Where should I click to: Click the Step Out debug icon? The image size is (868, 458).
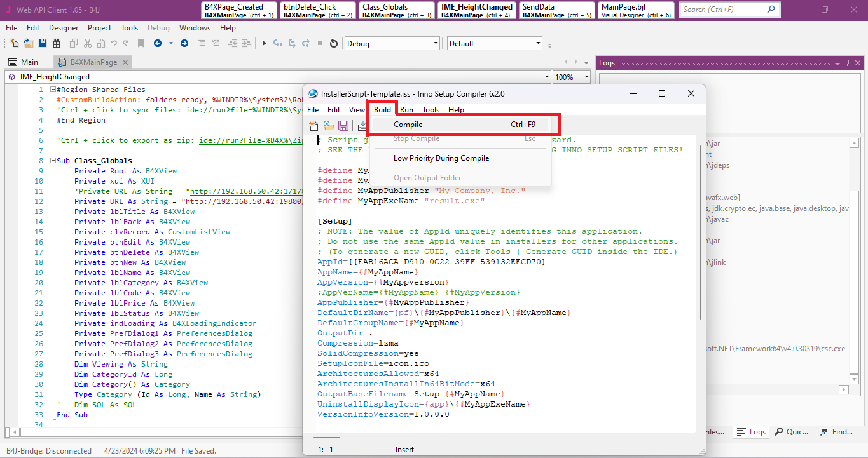click(x=306, y=43)
